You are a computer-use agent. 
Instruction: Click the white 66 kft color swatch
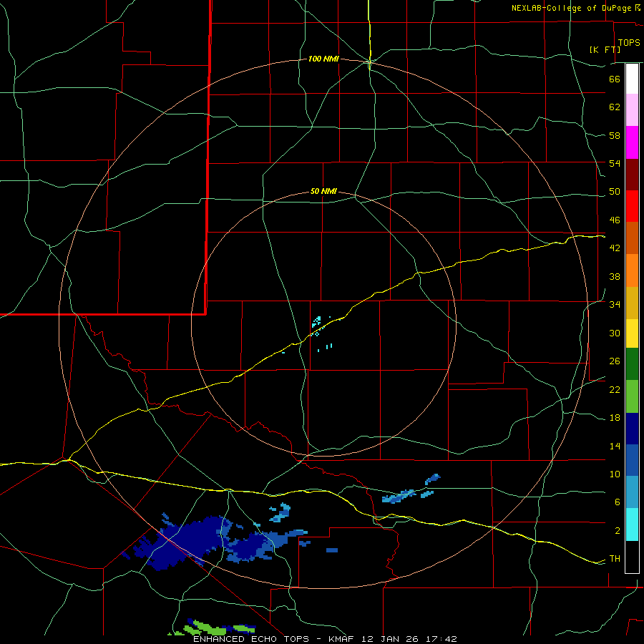[632, 79]
